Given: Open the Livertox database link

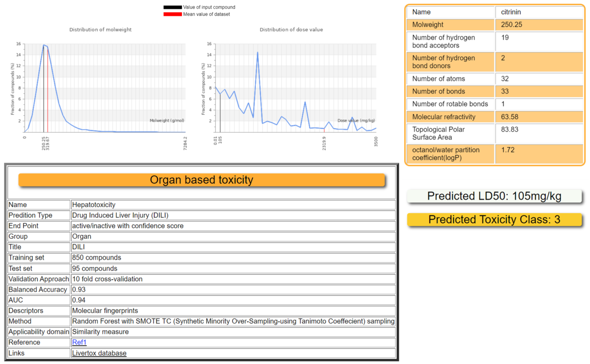Looking at the screenshot, I should (x=99, y=353).
